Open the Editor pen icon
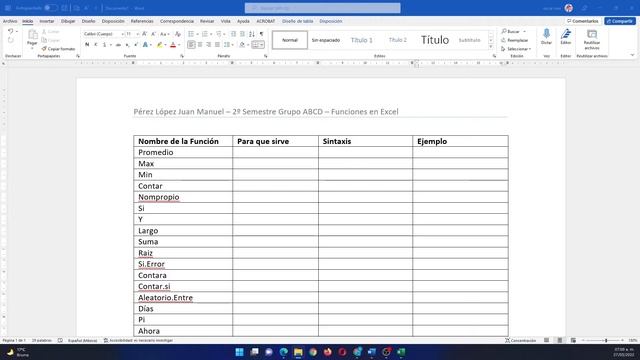 566,34
